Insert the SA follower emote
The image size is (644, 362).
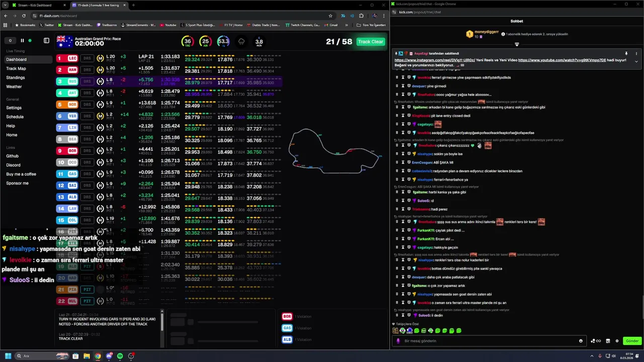395,331
